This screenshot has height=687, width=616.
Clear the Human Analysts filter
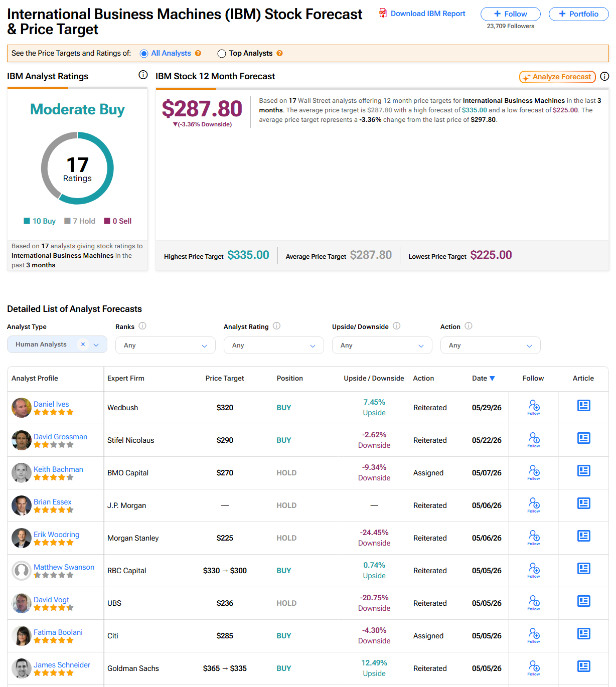(83, 344)
